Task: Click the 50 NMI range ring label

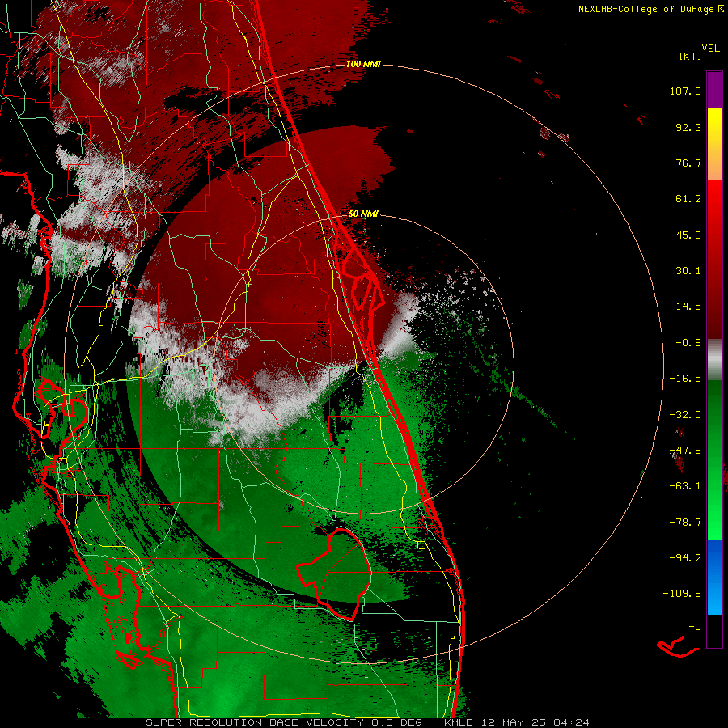Action: coord(363,214)
